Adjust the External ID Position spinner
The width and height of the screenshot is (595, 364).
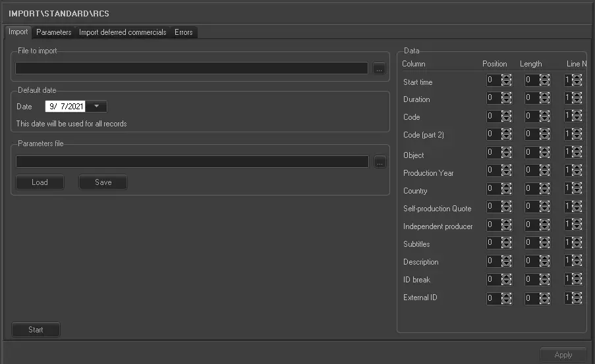pos(506,298)
